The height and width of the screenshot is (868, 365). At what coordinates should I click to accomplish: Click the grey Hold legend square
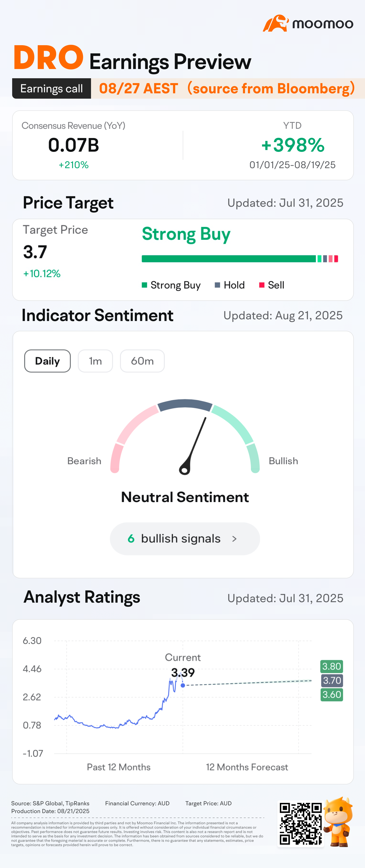pos(218,285)
